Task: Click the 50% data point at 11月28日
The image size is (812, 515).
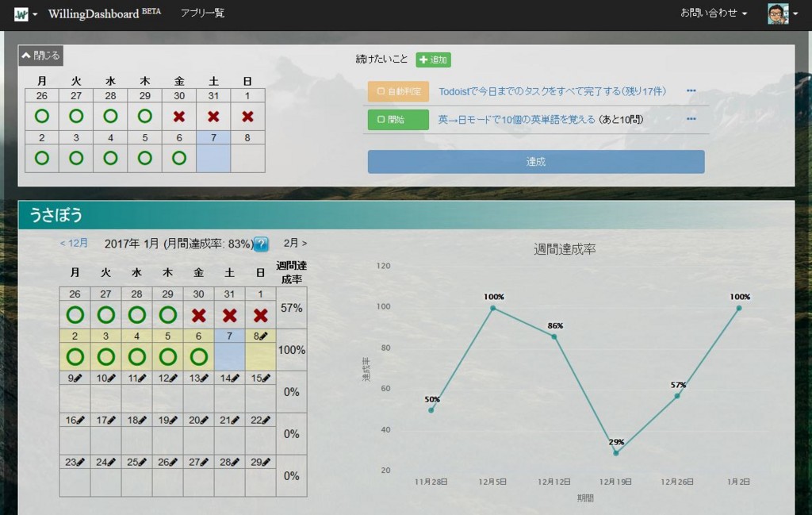Action: coord(431,410)
